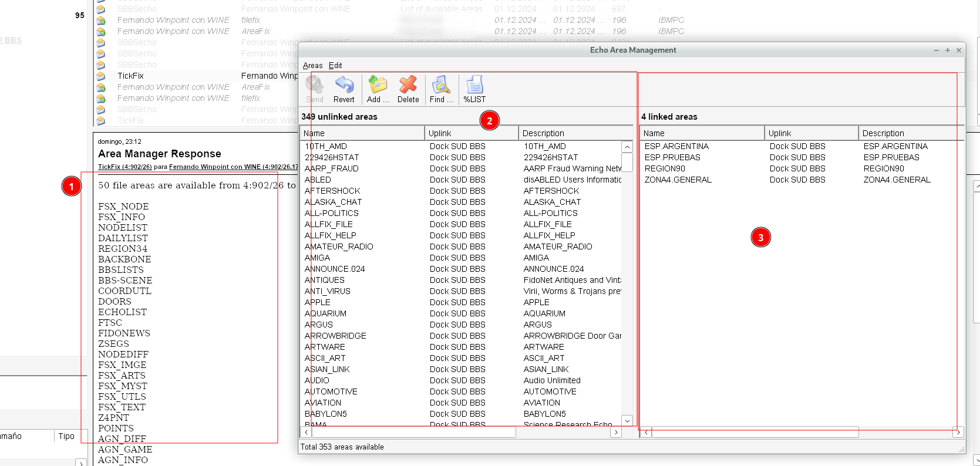Sort unlinked areas by Name column
This screenshot has width=980, height=466.
(362, 133)
